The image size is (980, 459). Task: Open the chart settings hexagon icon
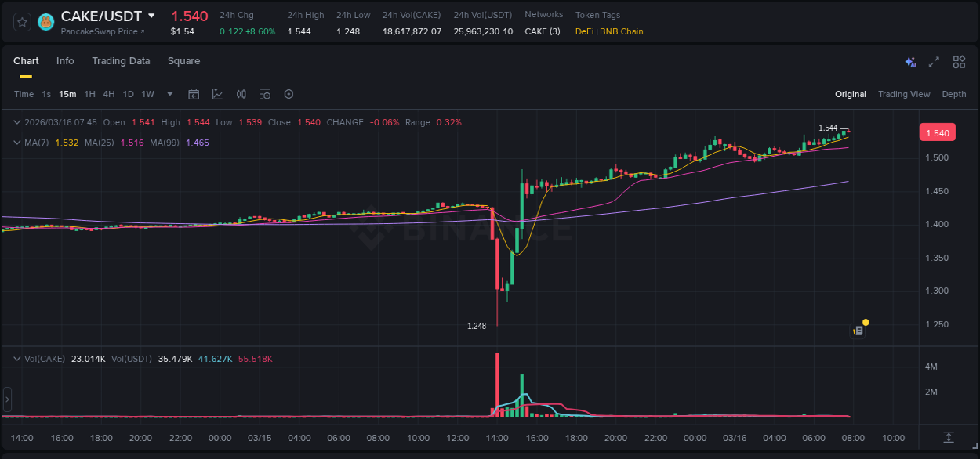pos(289,94)
